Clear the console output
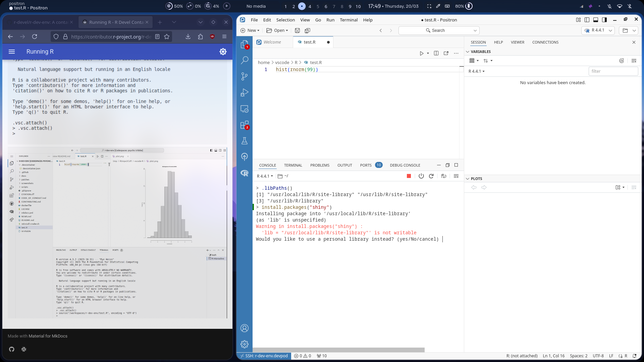This screenshot has height=362, width=644. 456,176
